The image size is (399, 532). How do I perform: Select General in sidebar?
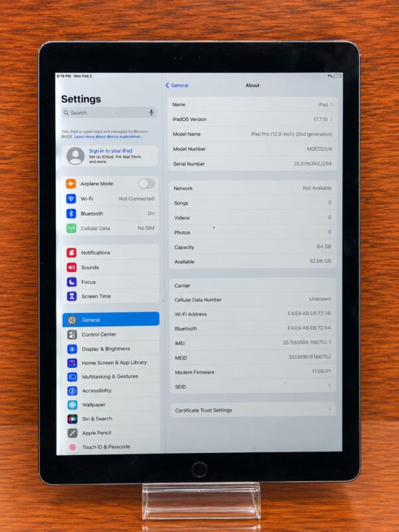coord(111,320)
